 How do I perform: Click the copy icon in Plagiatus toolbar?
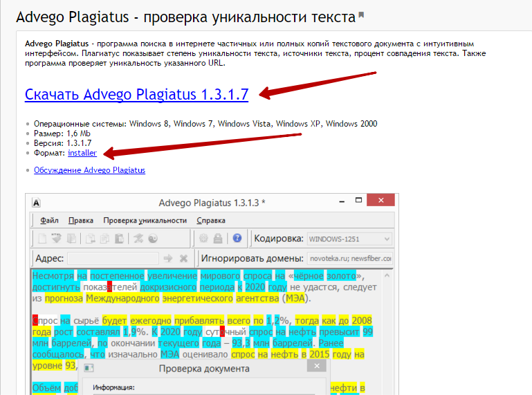coord(105,239)
